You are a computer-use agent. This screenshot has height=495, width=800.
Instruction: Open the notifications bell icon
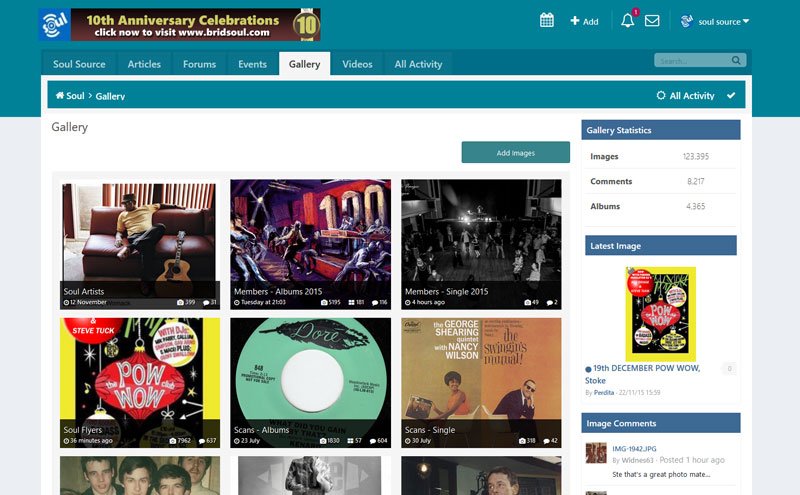click(x=628, y=20)
